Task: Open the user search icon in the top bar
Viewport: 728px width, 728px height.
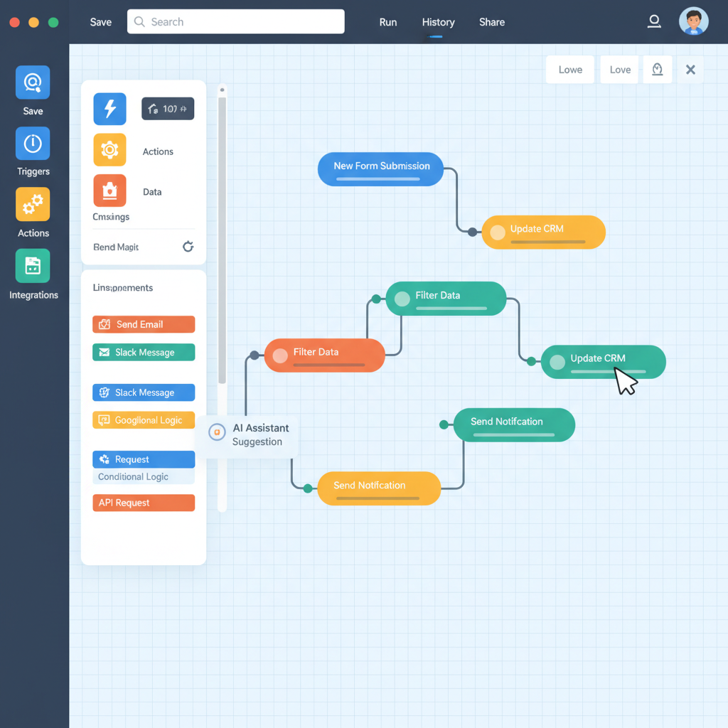Action: (654, 21)
